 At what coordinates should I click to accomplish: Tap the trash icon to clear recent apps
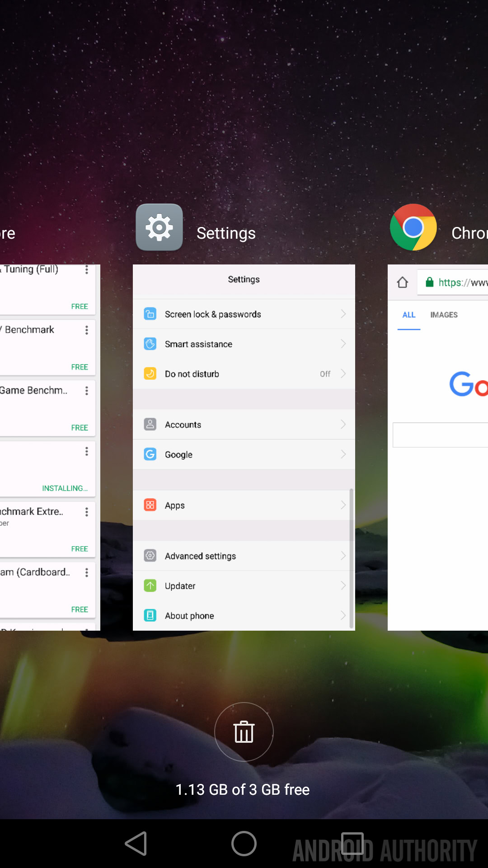tap(244, 732)
